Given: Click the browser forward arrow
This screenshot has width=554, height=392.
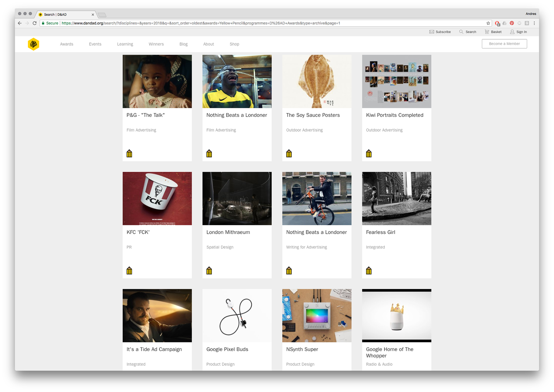Looking at the screenshot, I should [27, 23].
